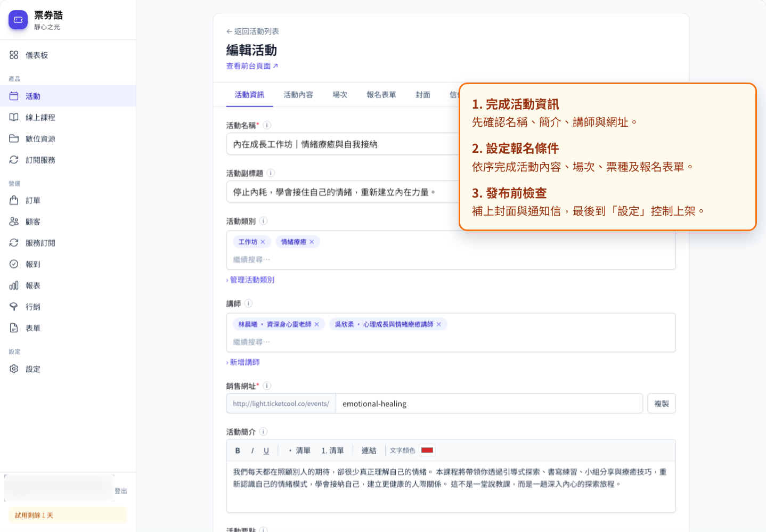
Task: Open 報到 check-circle icon
Action: 14,264
